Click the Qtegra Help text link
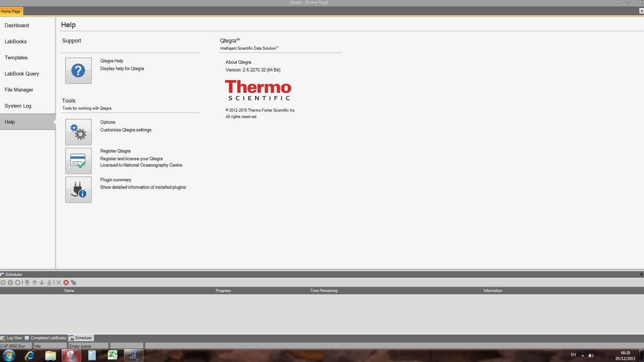The height and width of the screenshot is (362, 644). pyautogui.click(x=111, y=61)
